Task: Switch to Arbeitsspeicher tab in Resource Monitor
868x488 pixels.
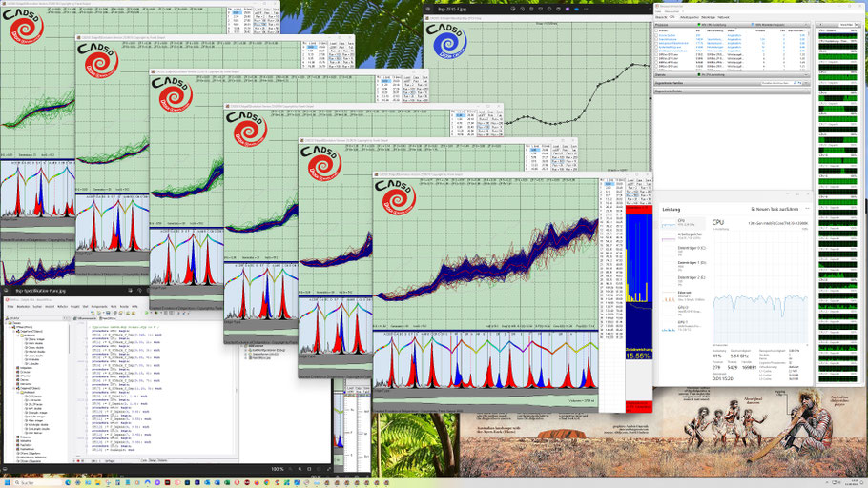Action: click(690, 17)
